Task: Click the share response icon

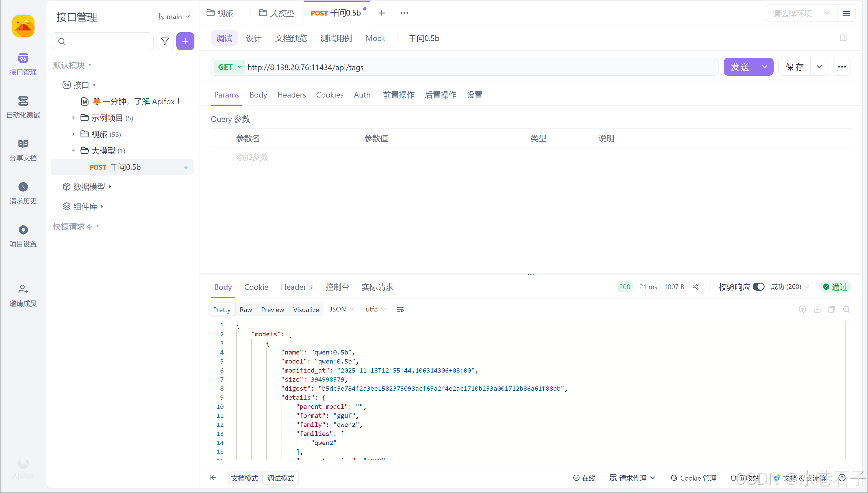Action: tap(696, 287)
